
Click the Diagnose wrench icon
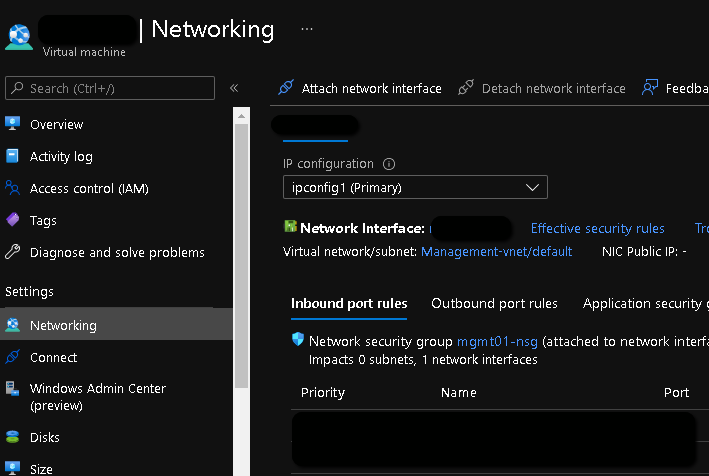point(13,252)
